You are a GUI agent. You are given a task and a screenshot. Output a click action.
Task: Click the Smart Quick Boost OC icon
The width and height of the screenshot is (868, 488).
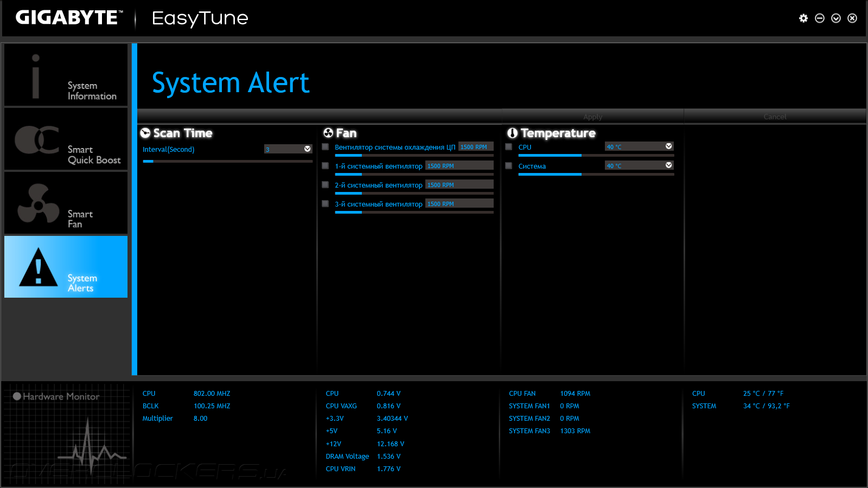click(x=37, y=140)
